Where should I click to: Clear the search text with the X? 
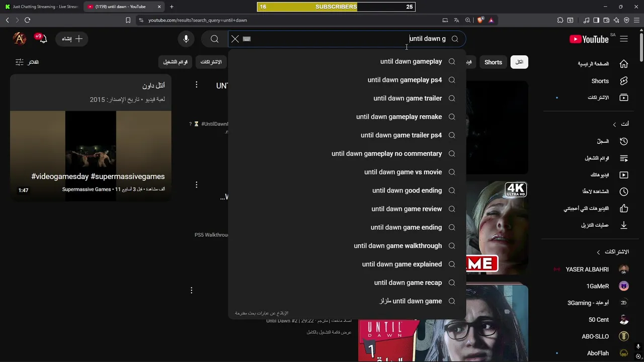pos(235,39)
